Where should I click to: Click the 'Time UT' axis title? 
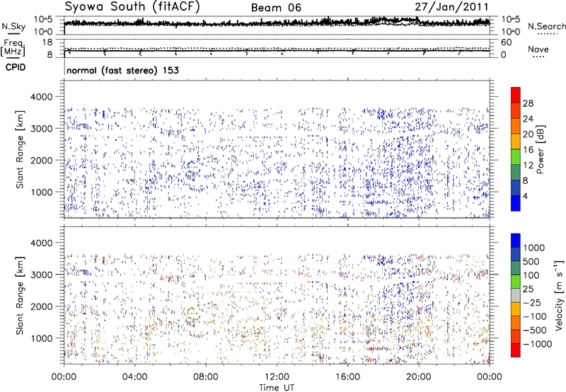coord(277,388)
